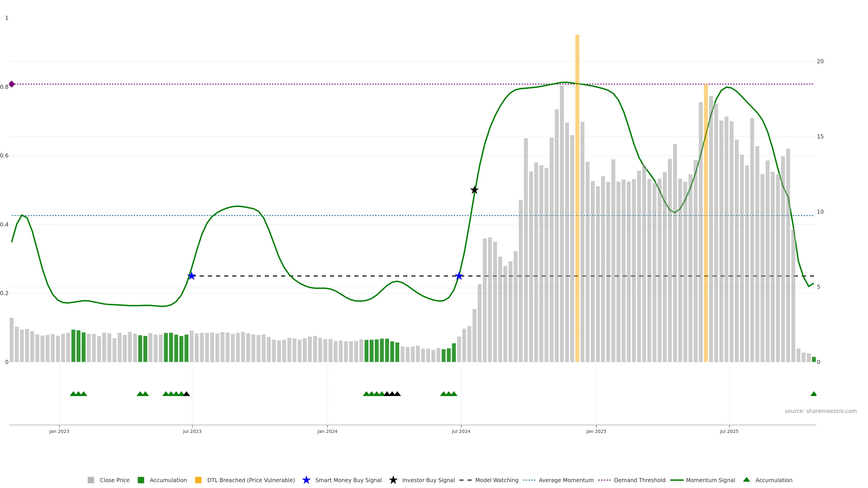The width and height of the screenshot is (868, 488).
Task: Click the black star Investor Buy legend icon
Action: (x=393, y=480)
